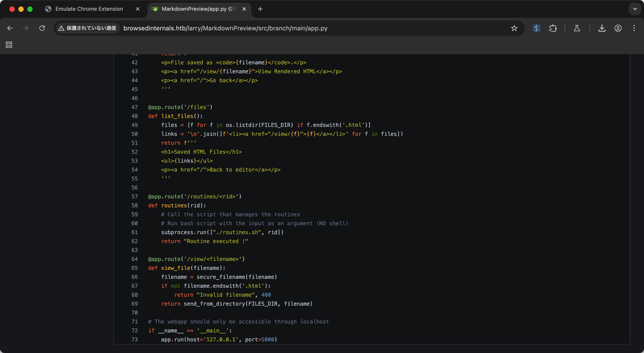Select the MarkdownPreview/app.py tab
644x353 pixels.
195,9
